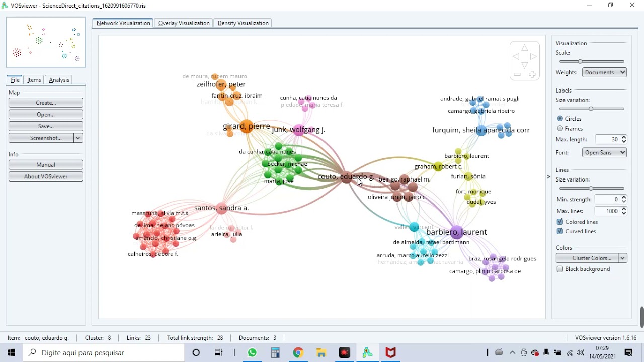
Task: Open the volume speaker tray icon
Action: [x=581, y=353]
